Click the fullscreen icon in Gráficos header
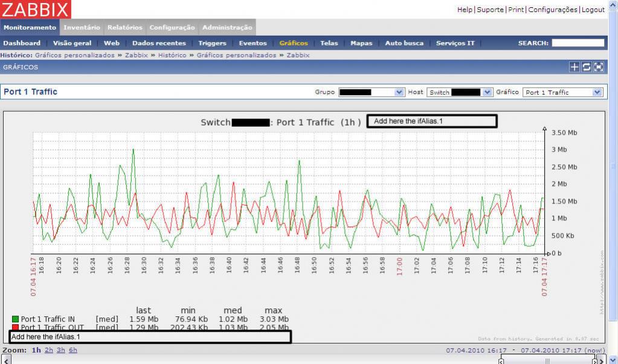The height and width of the screenshot is (364, 618). [598, 67]
